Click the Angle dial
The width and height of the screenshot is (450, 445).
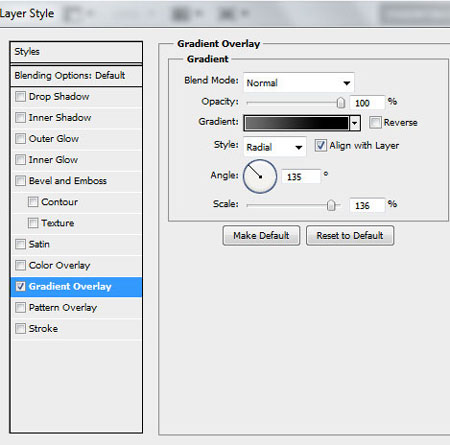click(x=260, y=176)
